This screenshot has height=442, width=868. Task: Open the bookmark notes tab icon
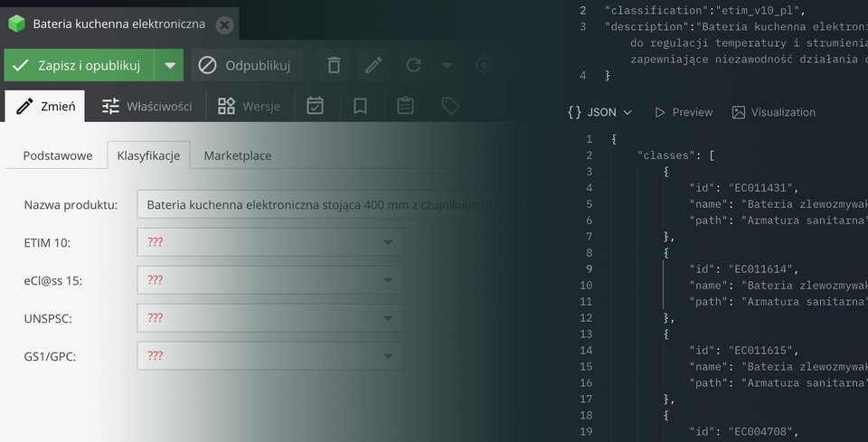click(x=360, y=106)
